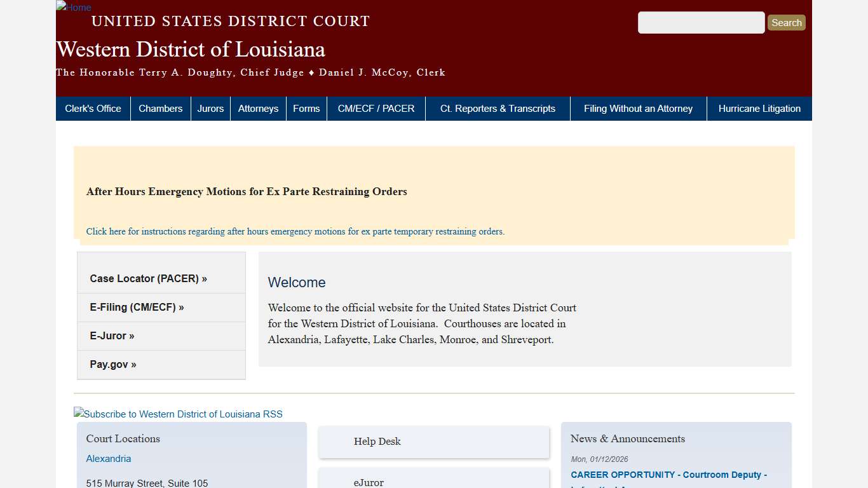The width and height of the screenshot is (868, 488).
Task: Navigate to the Forms section
Action: click(x=306, y=108)
